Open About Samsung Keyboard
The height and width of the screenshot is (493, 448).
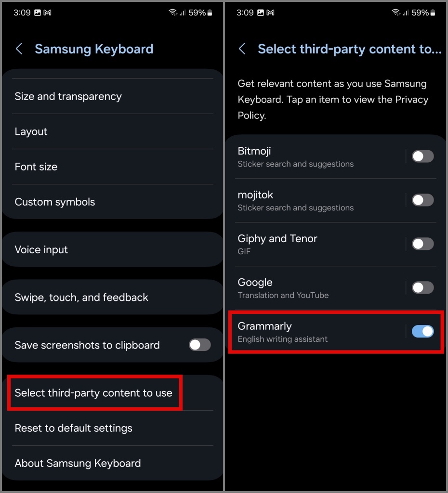[x=113, y=463]
